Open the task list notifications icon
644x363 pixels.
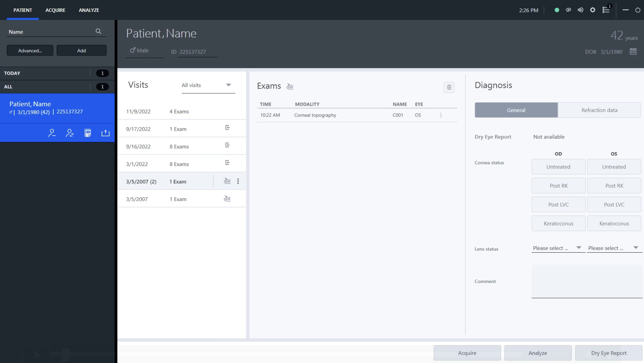[606, 9]
